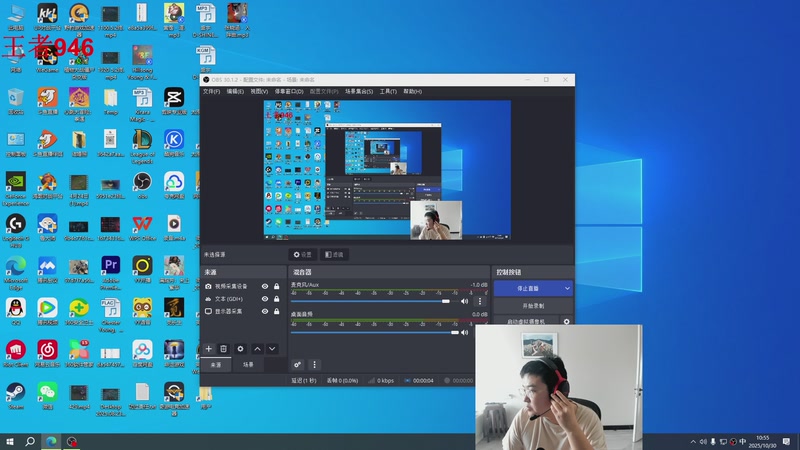
Task: Open the taskbar clock and date
Action: coord(762,441)
